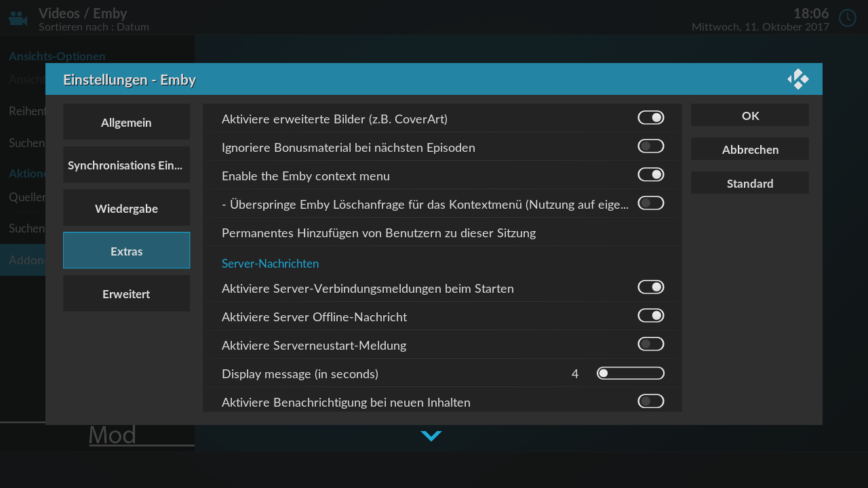Screen dimensions: 868x488
Task: Click the Videos / Emby header title
Action: [x=83, y=13]
